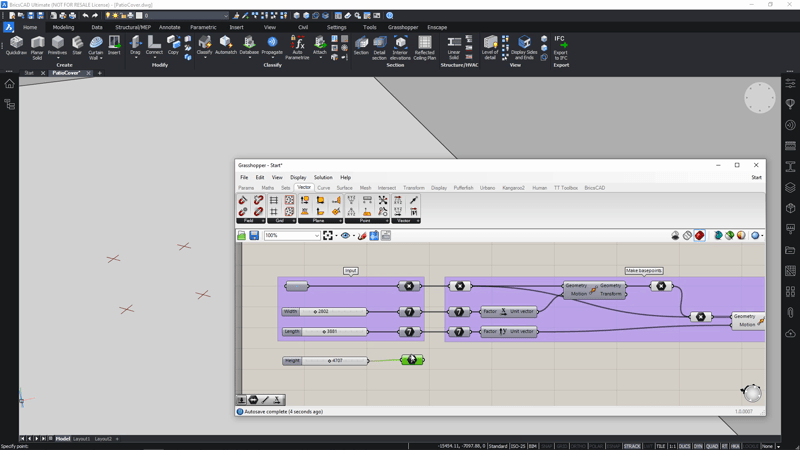Click the Length number slider
This screenshot has height=450, width=800.
pyautogui.click(x=324, y=332)
